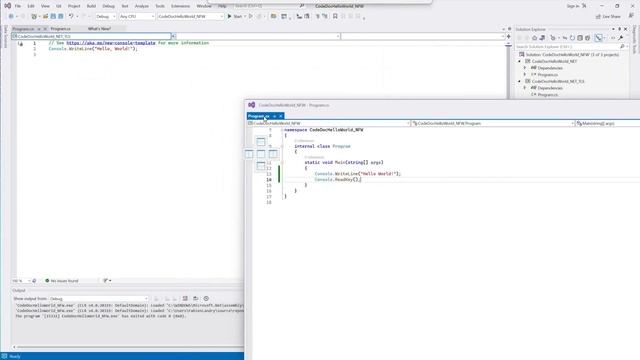Toggle Word Wrap in Output panel
This screenshot has height=360, width=640.
[x=196, y=299]
